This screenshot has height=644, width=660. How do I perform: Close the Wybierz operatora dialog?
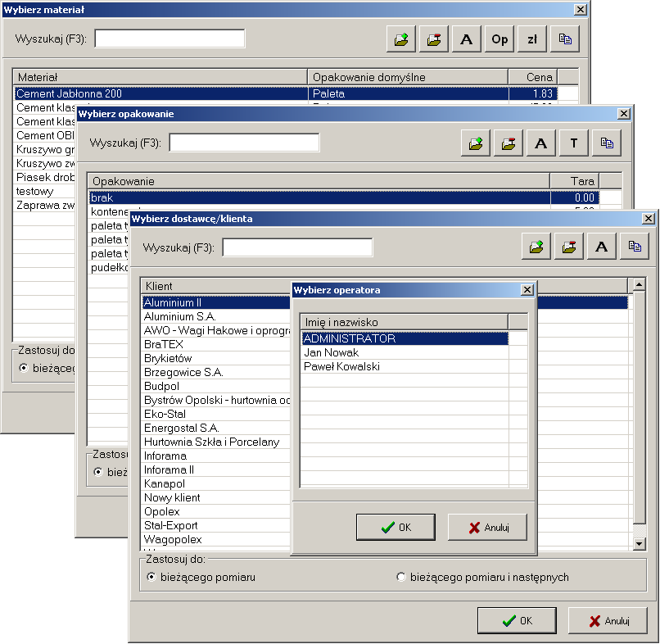pyautogui.click(x=527, y=290)
